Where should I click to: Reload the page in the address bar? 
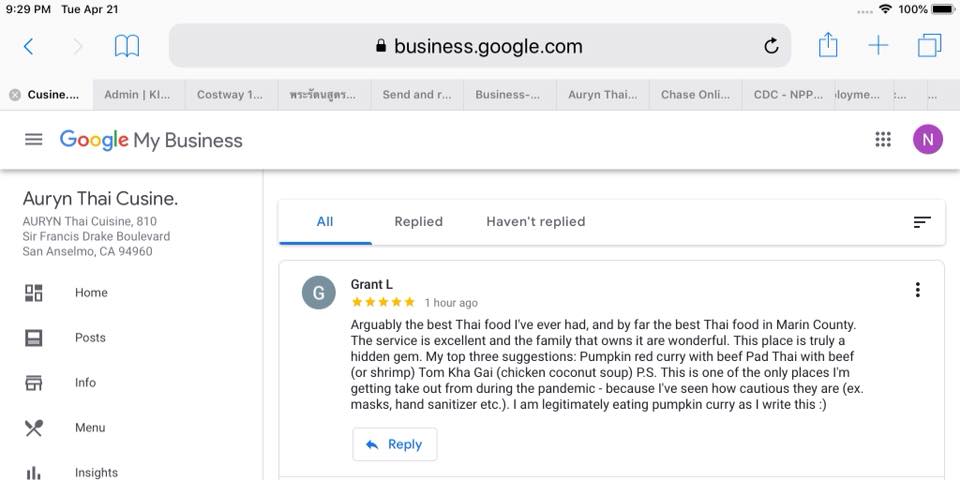[771, 46]
